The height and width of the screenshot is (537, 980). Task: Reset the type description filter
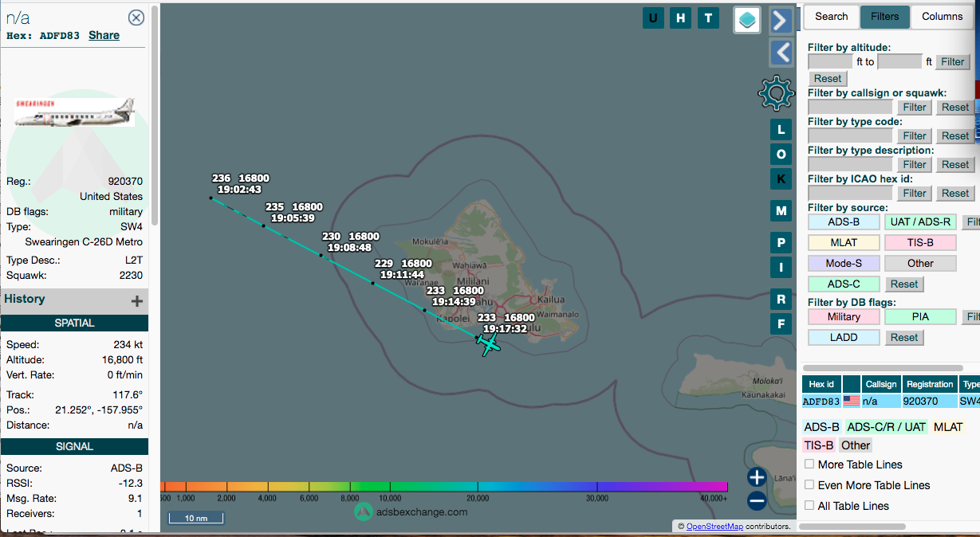point(954,164)
